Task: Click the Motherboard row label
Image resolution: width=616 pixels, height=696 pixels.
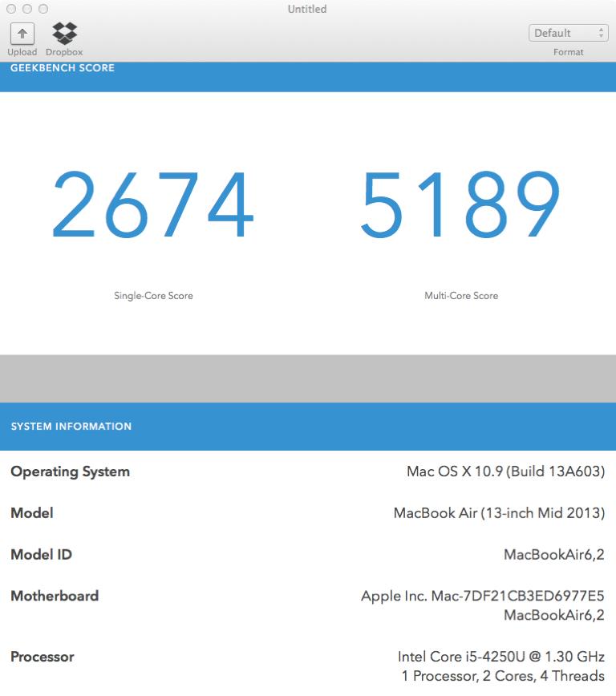Action: coord(55,596)
